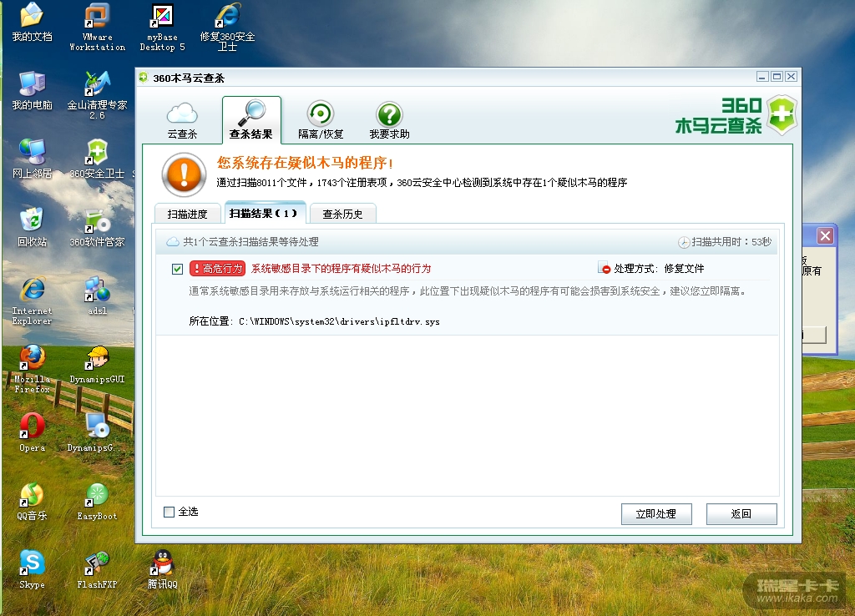Select the 回收站 recycle bin icon
The image size is (855, 616).
33,228
